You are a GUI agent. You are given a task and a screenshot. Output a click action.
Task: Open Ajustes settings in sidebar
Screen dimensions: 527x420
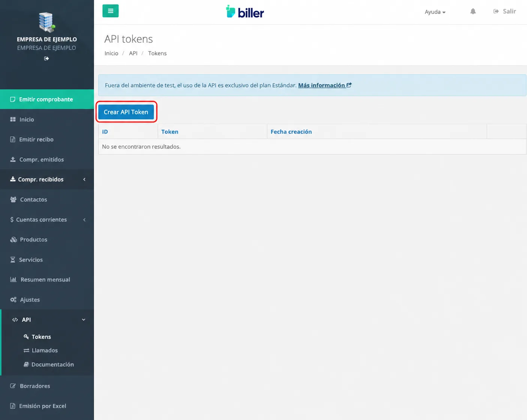[47, 300]
